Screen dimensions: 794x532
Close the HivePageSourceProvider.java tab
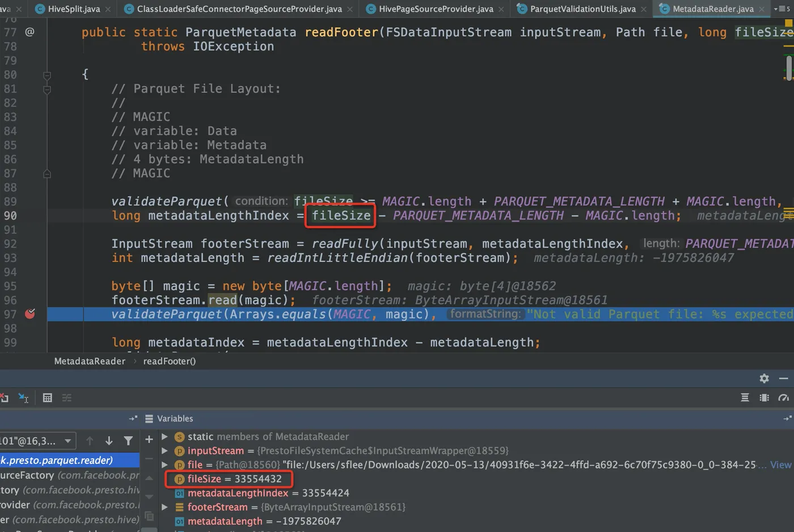(501, 9)
